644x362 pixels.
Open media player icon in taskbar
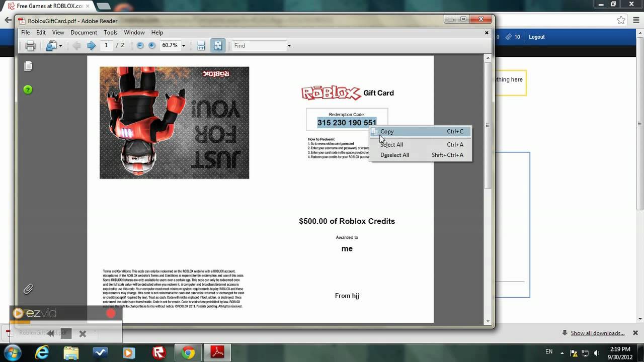(x=129, y=352)
